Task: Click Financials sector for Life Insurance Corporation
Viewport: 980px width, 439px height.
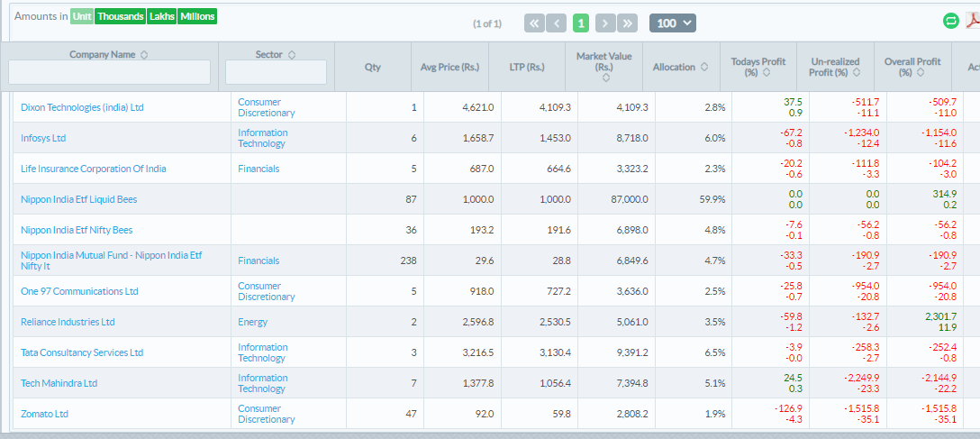Action: pos(259,169)
